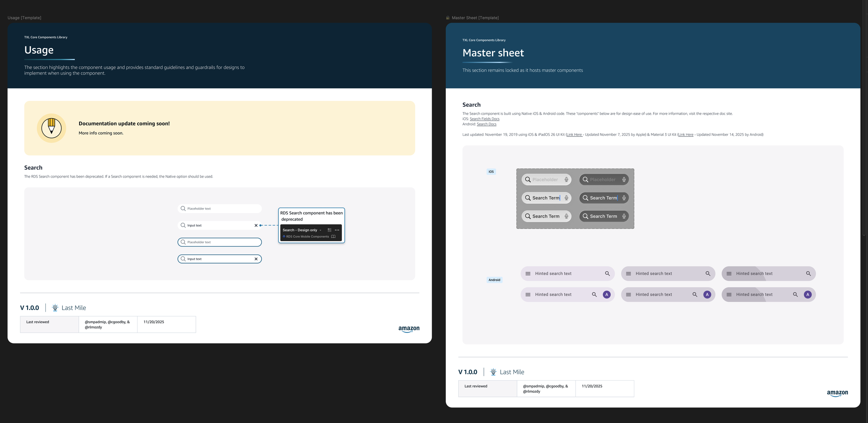Open the Search Docs link for Android
Image resolution: width=868 pixels, height=423 pixels.
(x=486, y=124)
